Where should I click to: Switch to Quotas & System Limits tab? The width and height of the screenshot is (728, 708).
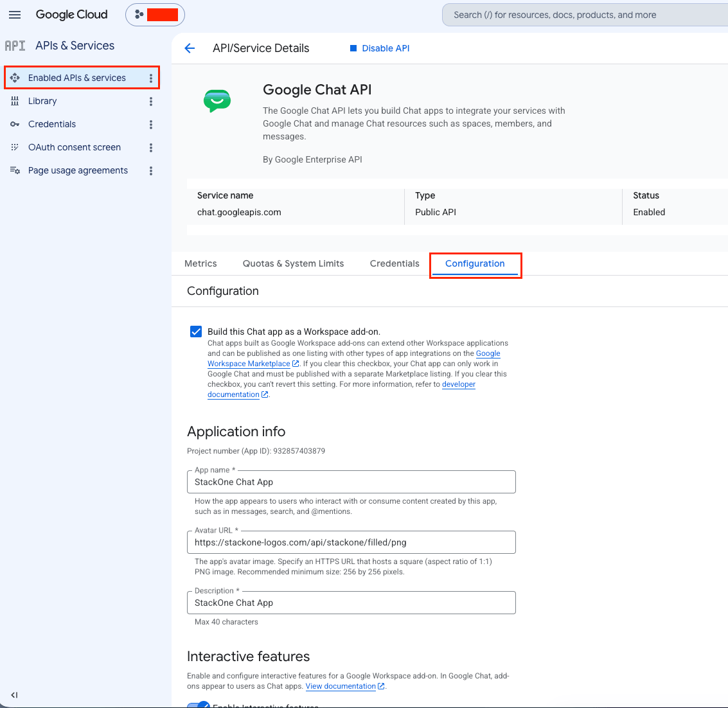294,263
